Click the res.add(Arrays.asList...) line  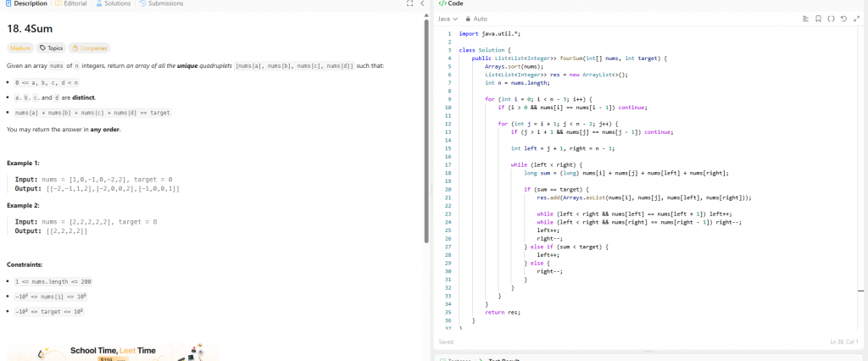click(x=644, y=197)
